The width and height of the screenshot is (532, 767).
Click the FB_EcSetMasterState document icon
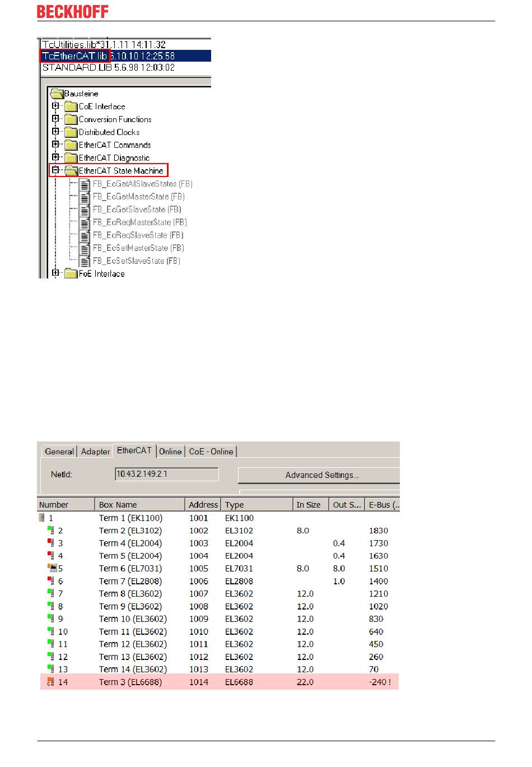[x=85, y=249]
